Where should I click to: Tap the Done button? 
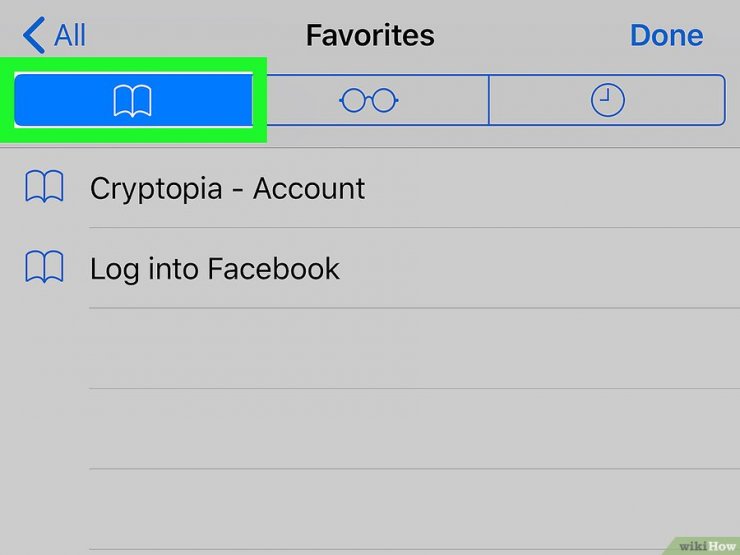(666, 35)
